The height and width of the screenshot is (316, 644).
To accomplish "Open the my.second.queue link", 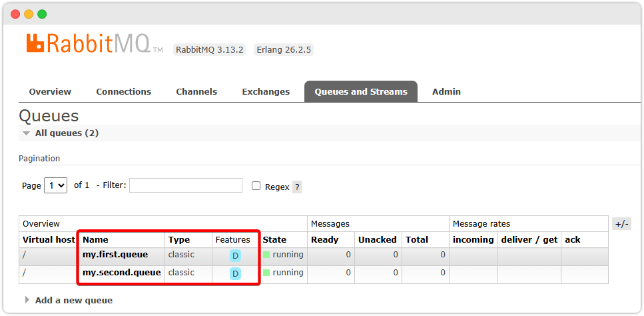I will 122,273.
